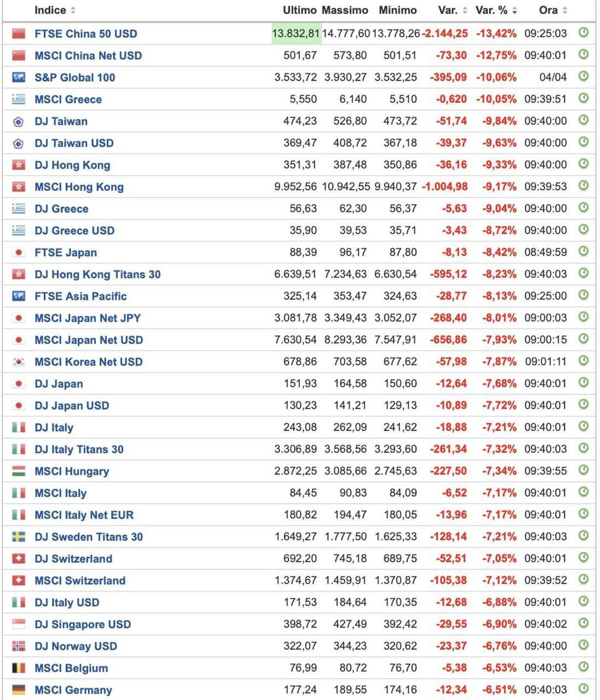
Task: Open the FTSE China 50 USD index
Action: point(86,34)
